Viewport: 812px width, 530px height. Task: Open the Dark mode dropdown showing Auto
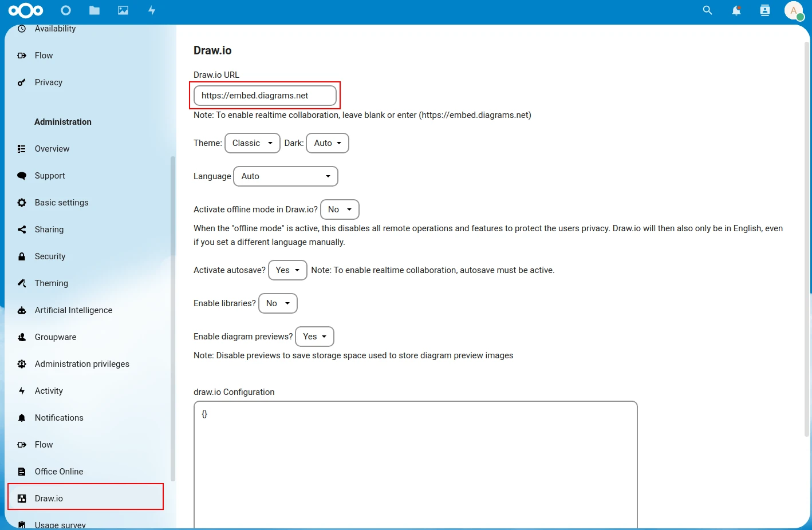[328, 143]
